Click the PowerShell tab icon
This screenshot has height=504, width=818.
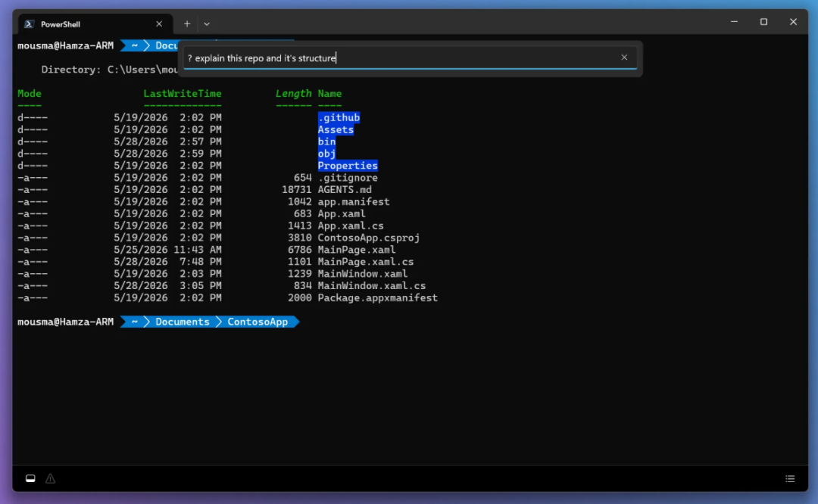pos(30,24)
